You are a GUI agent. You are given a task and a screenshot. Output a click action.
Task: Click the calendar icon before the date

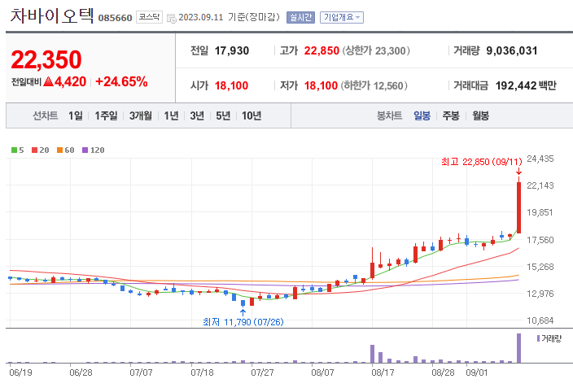pyautogui.click(x=171, y=18)
